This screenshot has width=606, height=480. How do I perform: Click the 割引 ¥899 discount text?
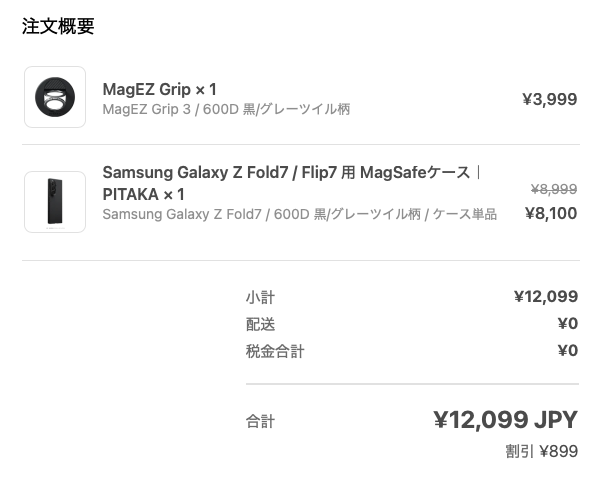[542, 451]
